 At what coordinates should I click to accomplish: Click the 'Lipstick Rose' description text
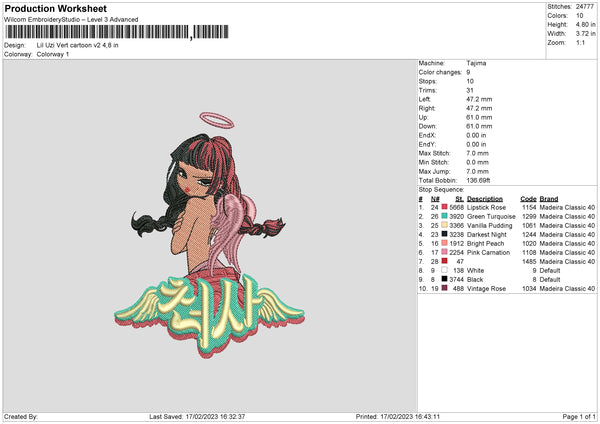(x=486, y=207)
